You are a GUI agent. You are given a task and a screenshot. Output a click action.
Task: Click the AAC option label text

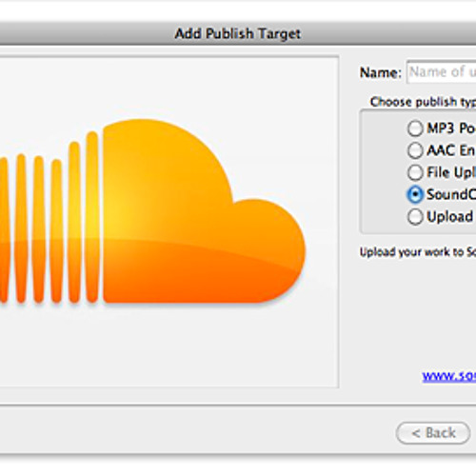(x=451, y=150)
